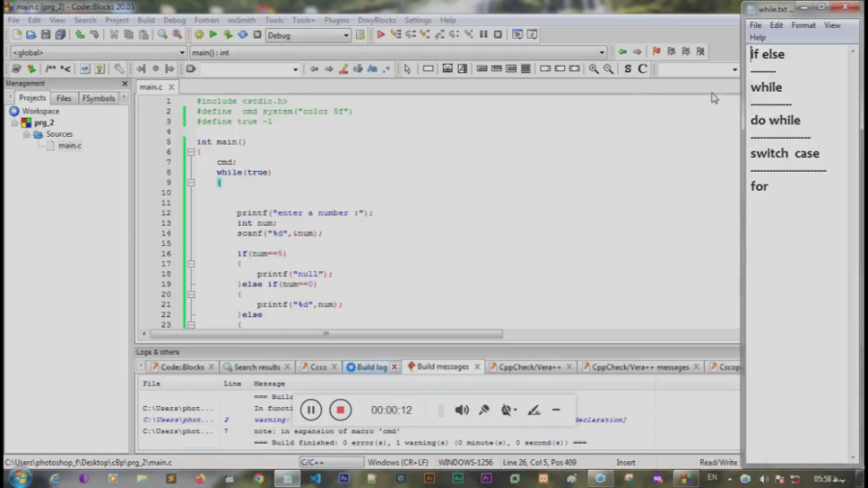Click the speaker volume icon on recorder
The width and height of the screenshot is (868, 488).
461,410
